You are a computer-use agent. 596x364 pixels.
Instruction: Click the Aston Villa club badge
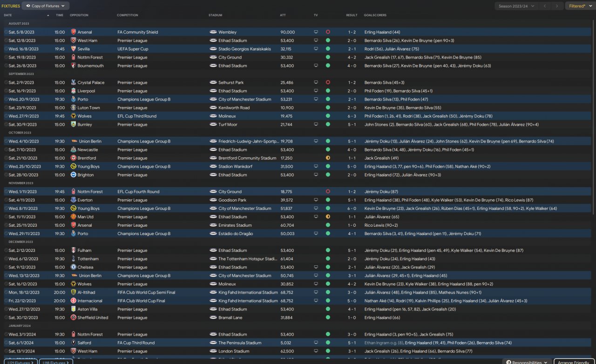click(74, 309)
